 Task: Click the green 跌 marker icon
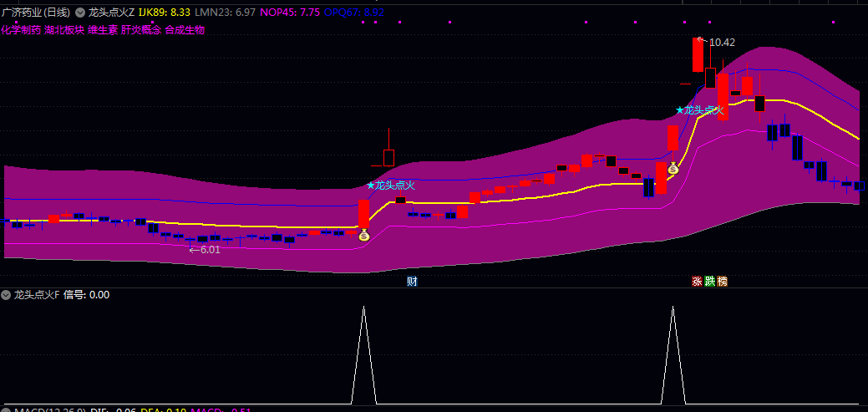click(709, 282)
